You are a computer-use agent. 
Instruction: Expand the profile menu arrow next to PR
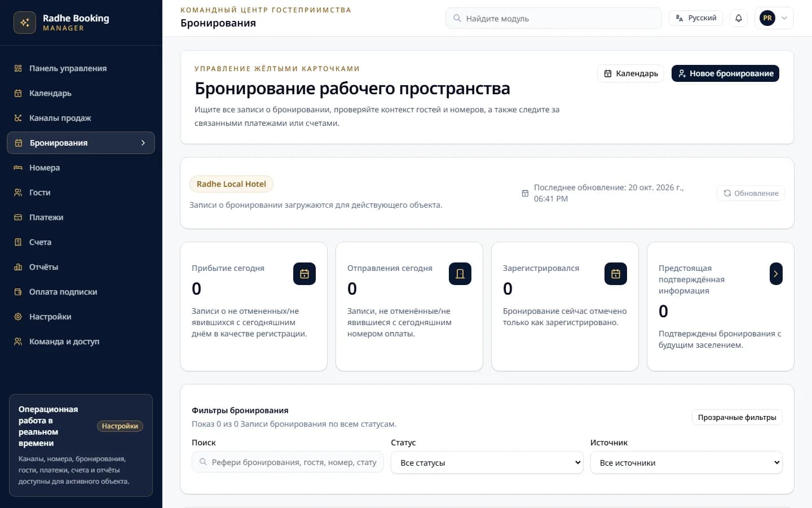(x=784, y=18)
